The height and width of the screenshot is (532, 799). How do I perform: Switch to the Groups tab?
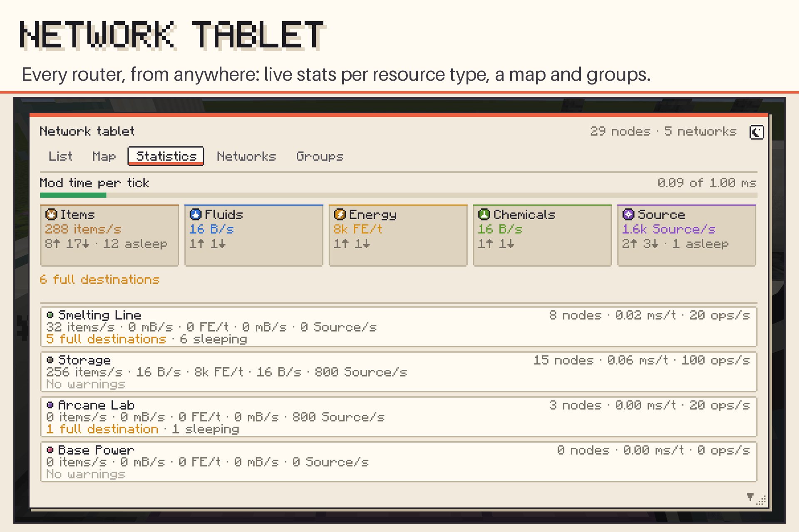(x=320, y=156)
